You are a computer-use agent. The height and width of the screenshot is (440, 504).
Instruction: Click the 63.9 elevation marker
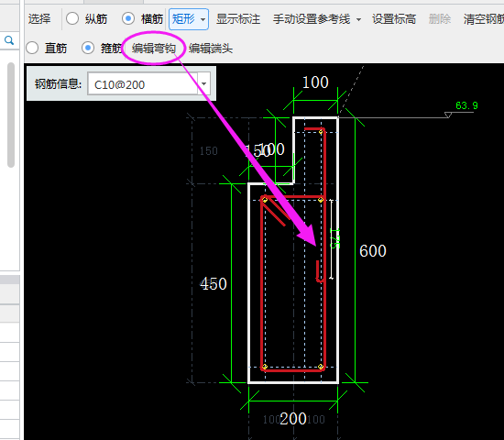coord(466,105)
